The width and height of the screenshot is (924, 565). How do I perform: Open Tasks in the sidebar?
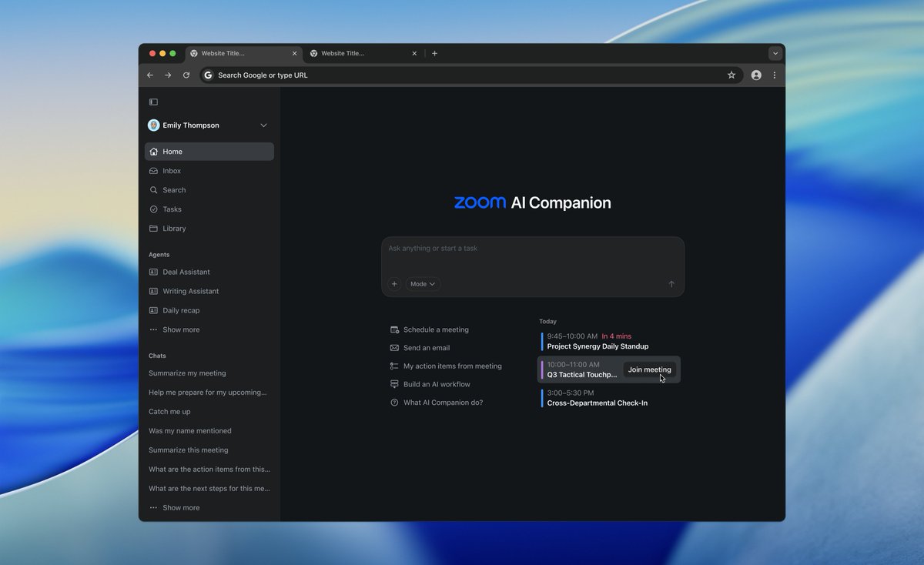click(209, 209)
